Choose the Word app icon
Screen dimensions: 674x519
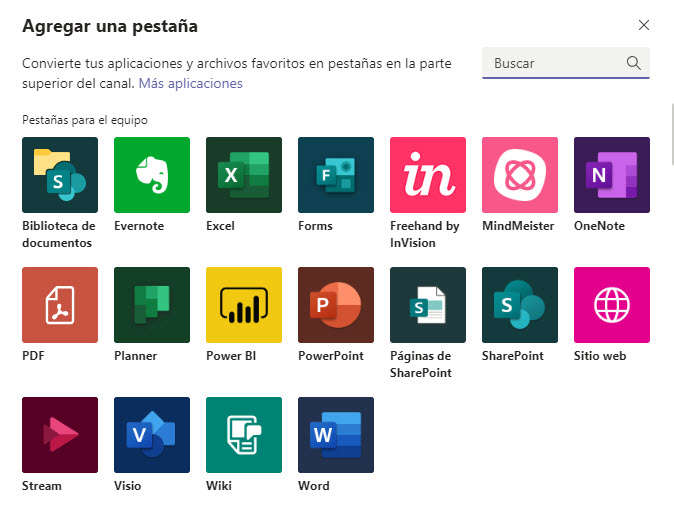coord(336,435)
